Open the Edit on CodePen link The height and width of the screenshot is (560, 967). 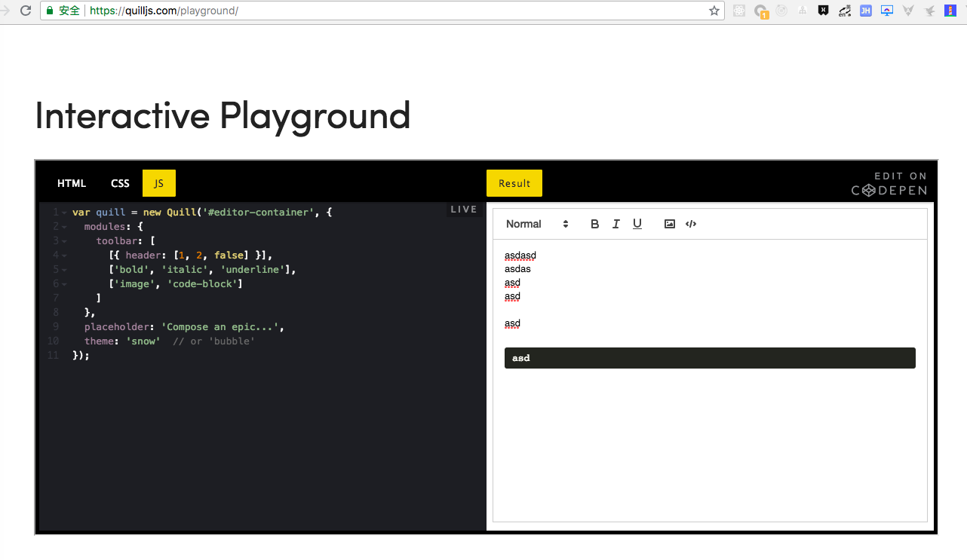889,184
